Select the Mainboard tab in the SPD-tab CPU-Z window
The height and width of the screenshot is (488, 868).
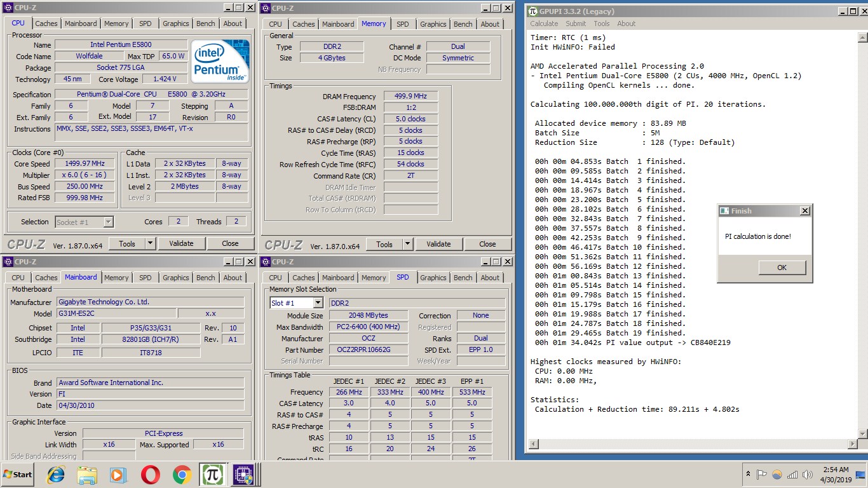[337, 278]
